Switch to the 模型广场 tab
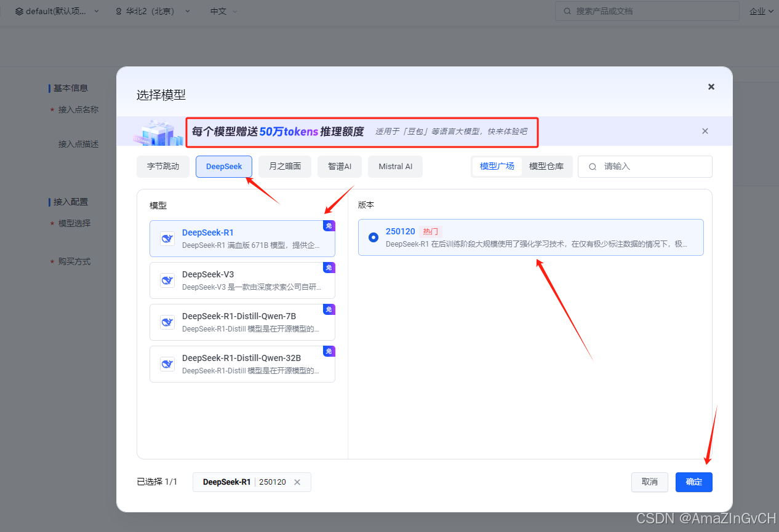This screenshot has height=532, width=779. 497,167
